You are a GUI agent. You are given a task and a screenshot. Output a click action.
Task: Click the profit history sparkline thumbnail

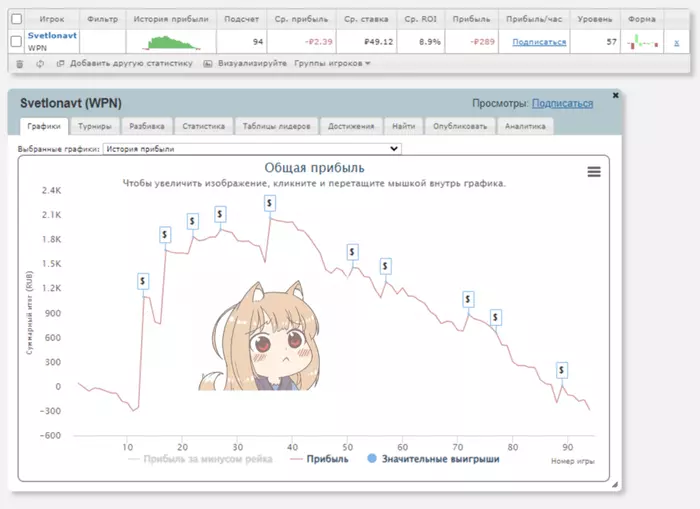click(x=171, y=42)
